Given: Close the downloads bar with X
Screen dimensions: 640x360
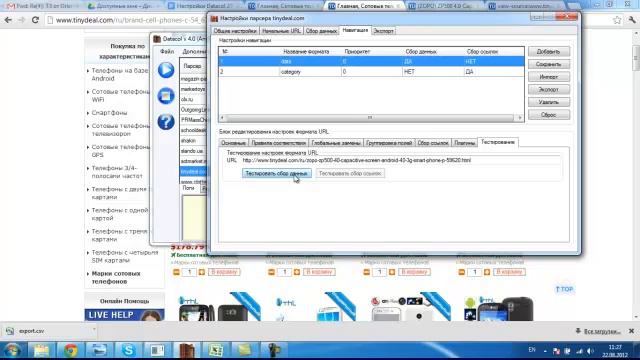Looking at the screenshot, I should [631, 331].
